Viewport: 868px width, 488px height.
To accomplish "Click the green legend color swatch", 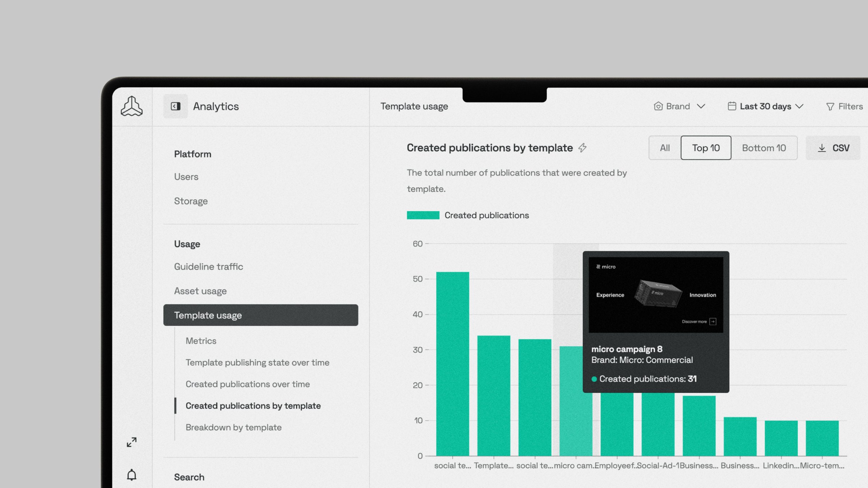I will (422, 215).
